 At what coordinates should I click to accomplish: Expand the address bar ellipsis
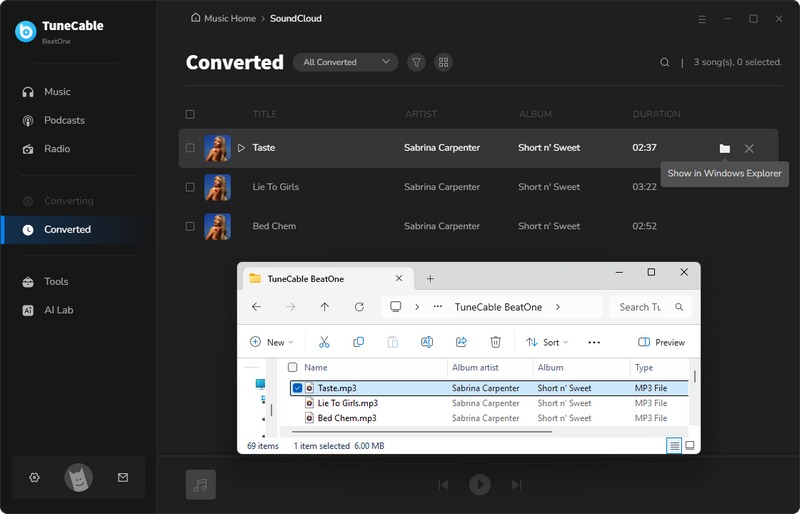pos(438,307)
